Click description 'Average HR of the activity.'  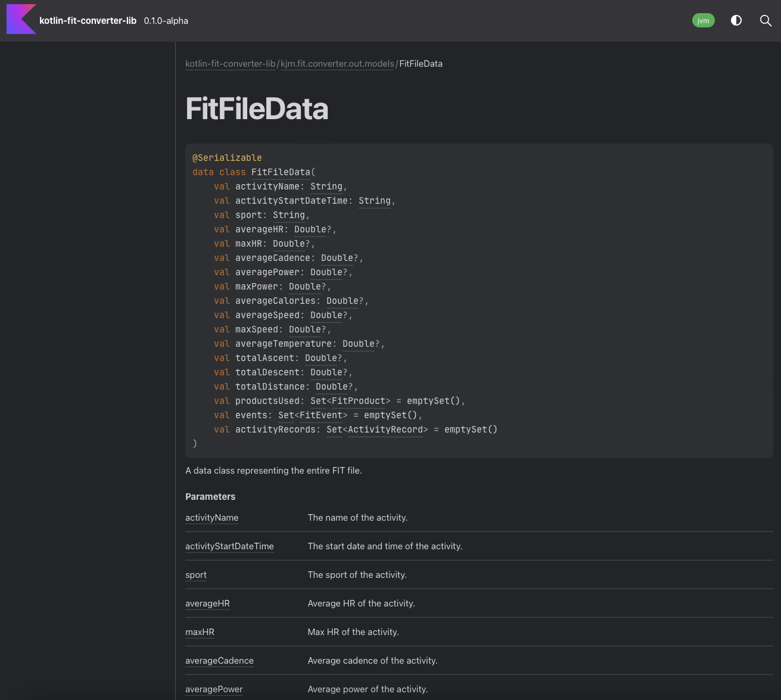click(361, 603)
